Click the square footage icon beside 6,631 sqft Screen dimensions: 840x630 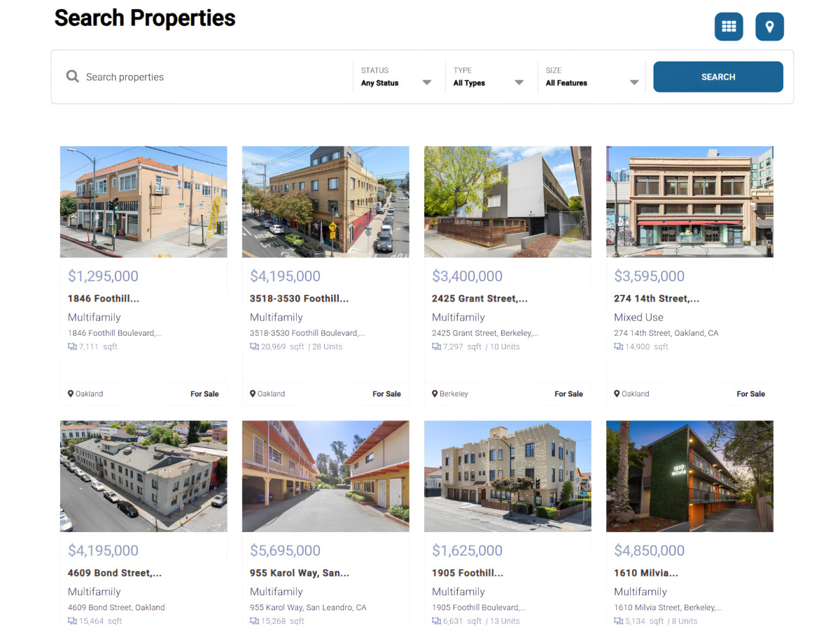[436, 621]
